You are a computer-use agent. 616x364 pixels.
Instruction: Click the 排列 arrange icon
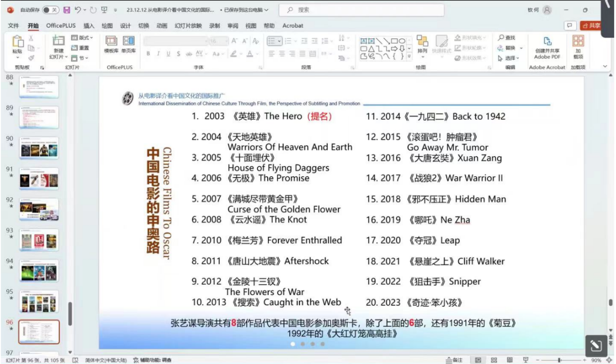422,45
